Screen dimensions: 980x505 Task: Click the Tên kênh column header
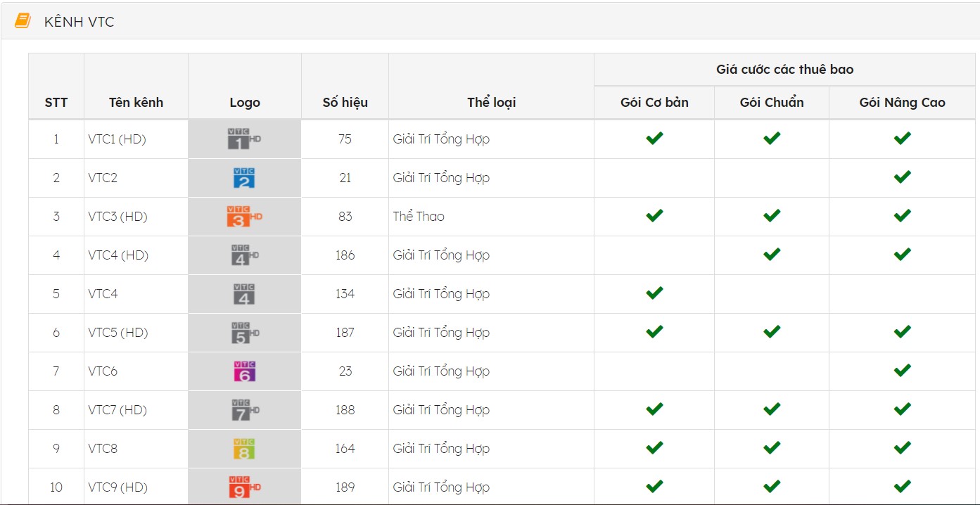click(x=136, y=103)
